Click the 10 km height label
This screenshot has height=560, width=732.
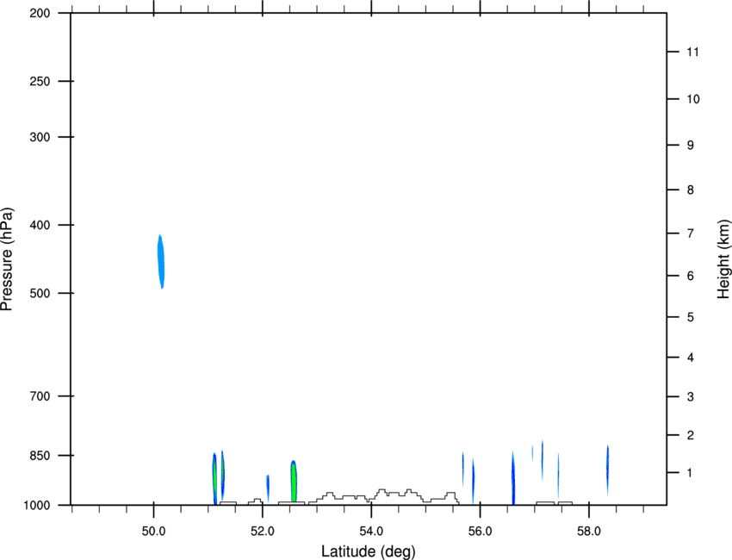click(693, 99)
